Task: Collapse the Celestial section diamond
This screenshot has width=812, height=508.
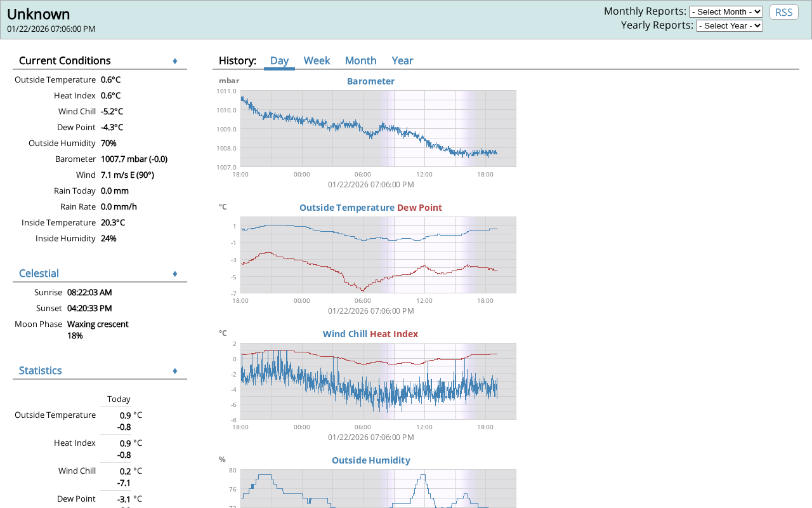Action: point(175,274)
